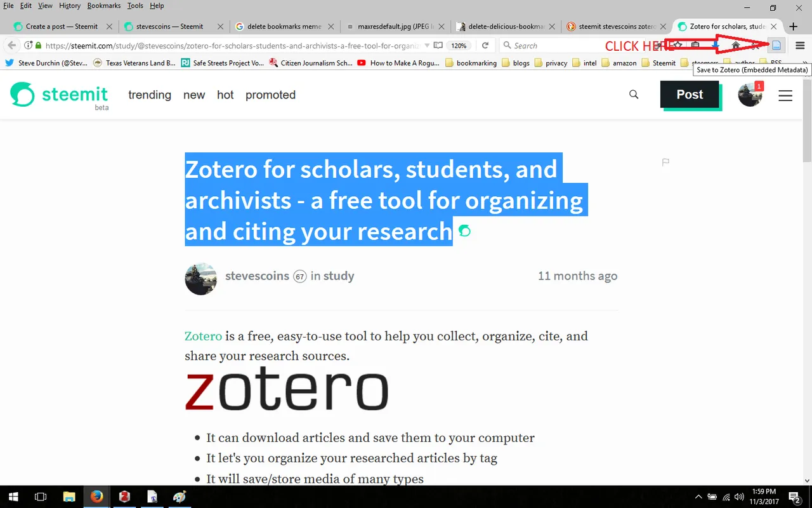Open the Paint taskbar icon
Image resolution: width=812 pixels, height=508 pixels.
click(x=180, y=497)
